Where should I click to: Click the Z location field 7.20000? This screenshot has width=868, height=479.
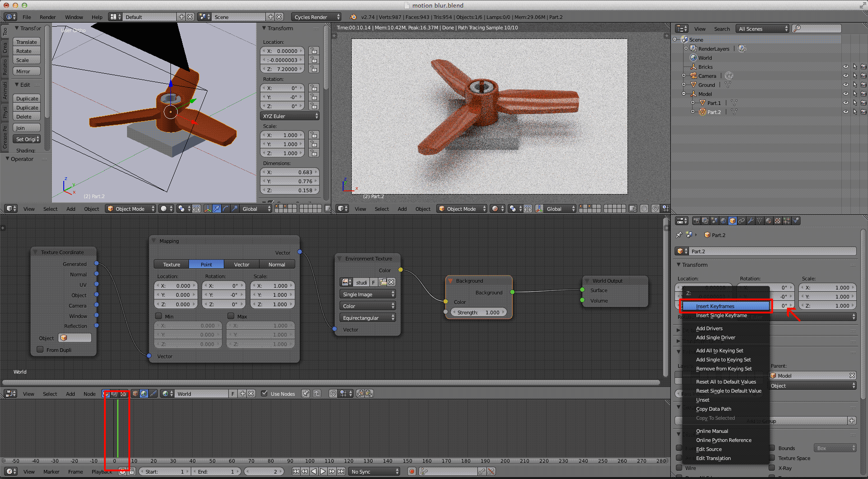(x=283, y=69)
